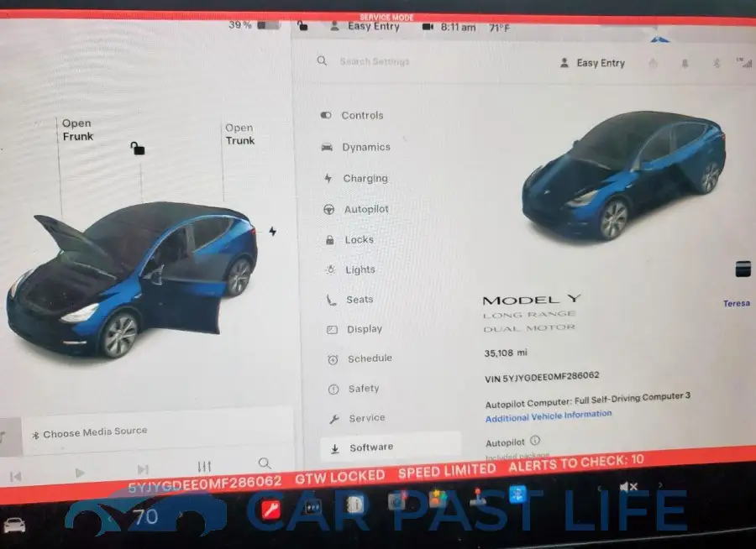
Task: Tap the 35,108 mi odometer reading
Action: (506, 353)
